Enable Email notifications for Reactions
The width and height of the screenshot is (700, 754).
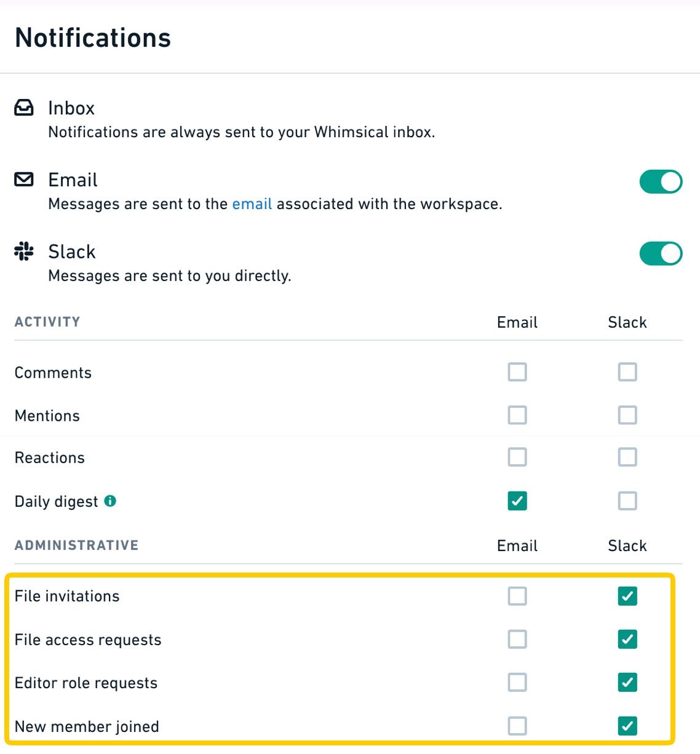517,458
